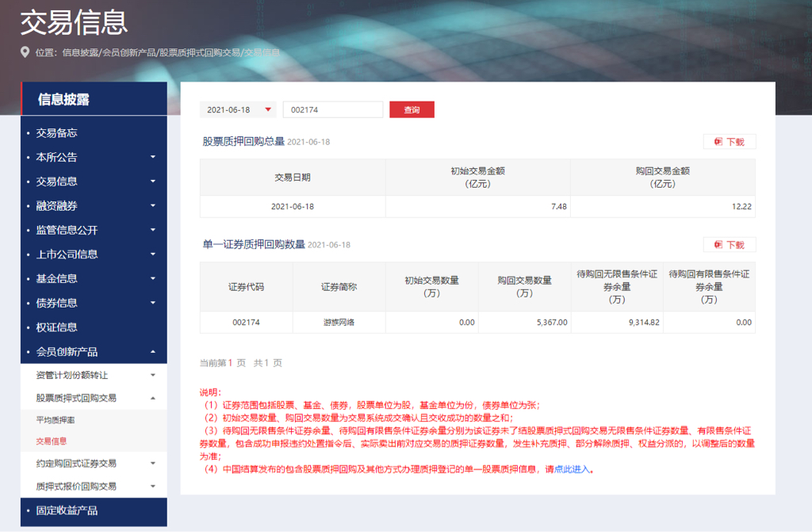The height and width of the screenshot is (532, 812).
Task: Click download icon for 股票质押回购总量 table
Action: 718,142
